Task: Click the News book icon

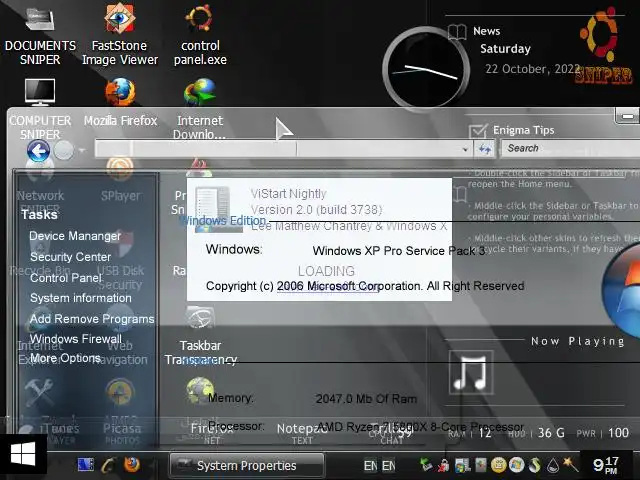Action: coord(457,32)
